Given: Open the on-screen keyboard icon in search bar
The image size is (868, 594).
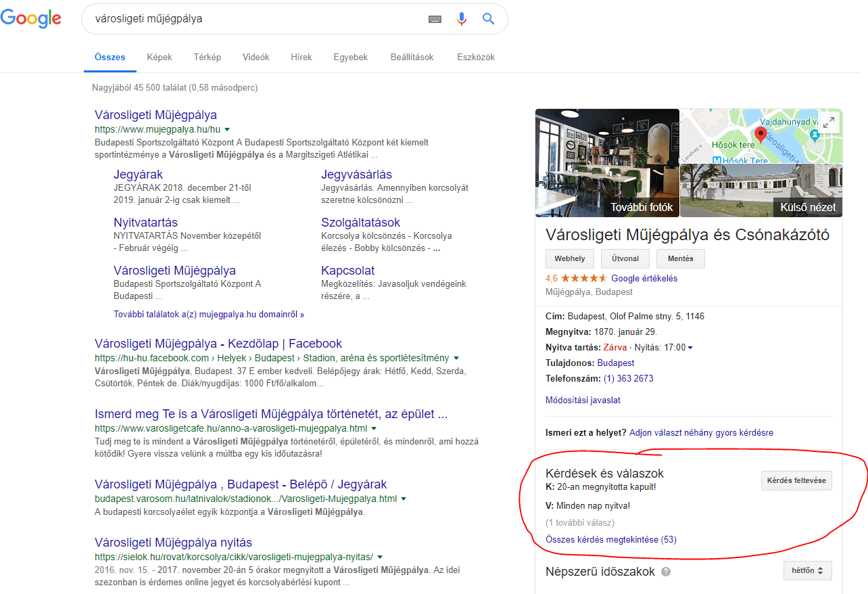Looking at the screenshot, I should (435, 19).
